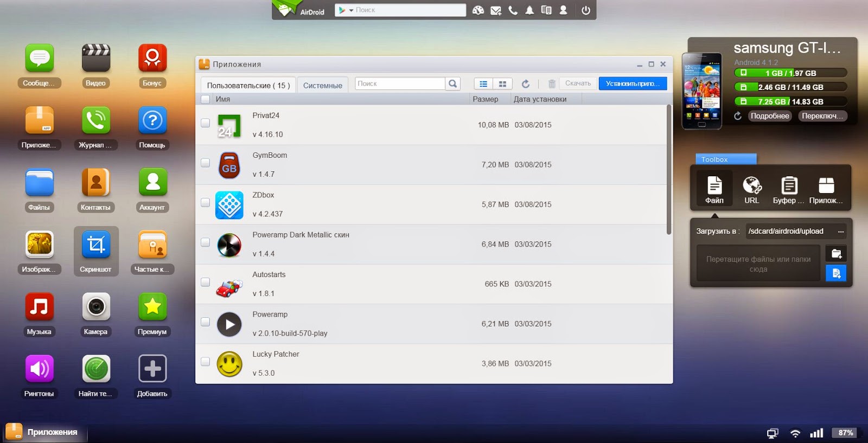Open the Файлы folder icon

click(39, 182)
